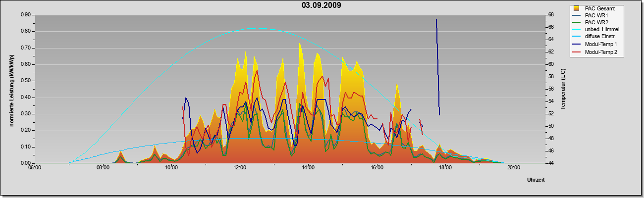Image resolution: width=644 pixels, height=198 pixels.
Task: Click the 44 temperature axis value
Action: coord(550,163)
